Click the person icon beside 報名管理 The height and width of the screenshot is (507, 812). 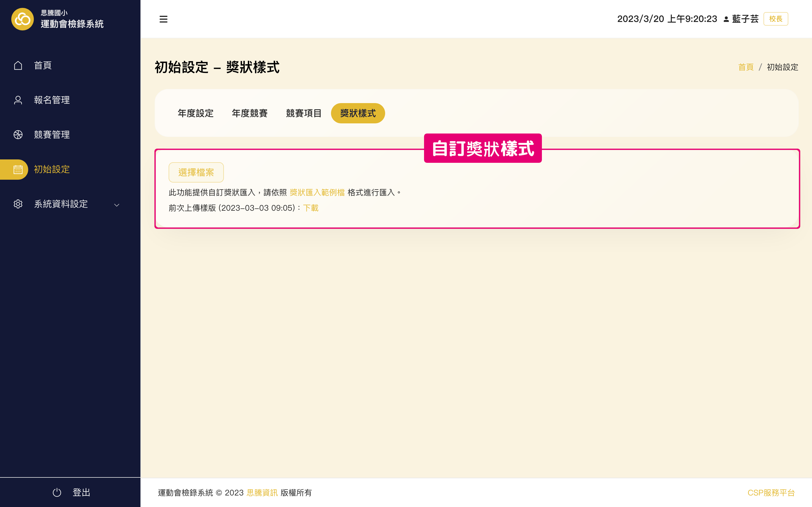click(x=18, y=100)
